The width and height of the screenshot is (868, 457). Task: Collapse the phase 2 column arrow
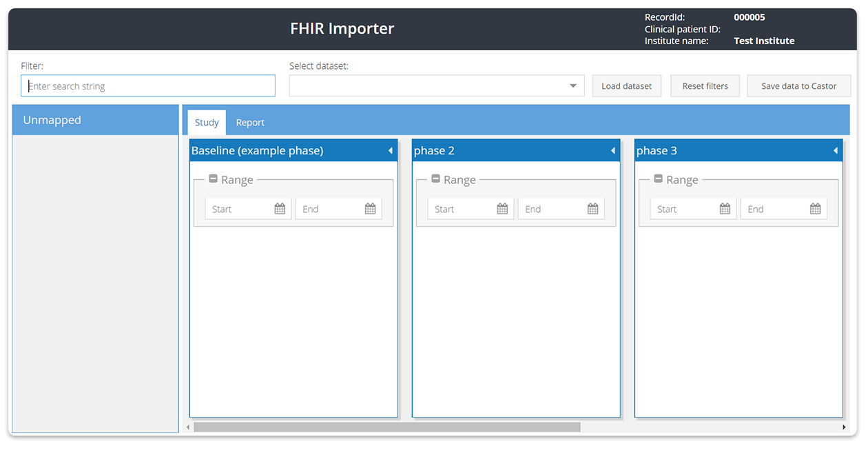(x=612, y=150)
